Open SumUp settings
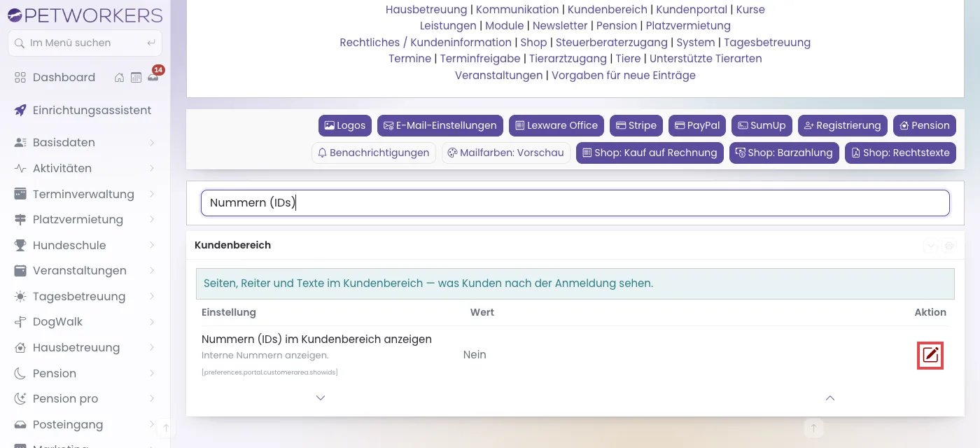Screen dimensions: 980x448 pos(762,125)
